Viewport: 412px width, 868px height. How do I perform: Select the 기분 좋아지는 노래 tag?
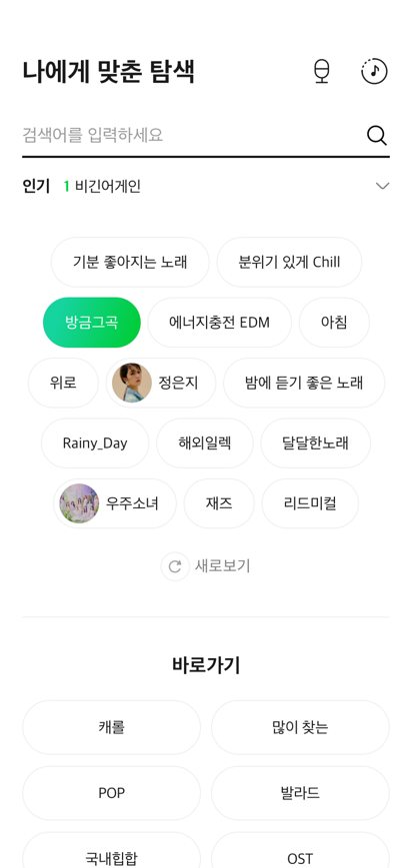[x=130, y=262]
